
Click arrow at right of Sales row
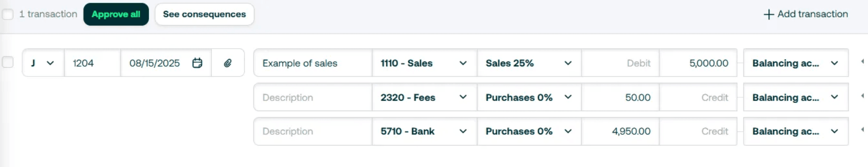pos(862,62)
